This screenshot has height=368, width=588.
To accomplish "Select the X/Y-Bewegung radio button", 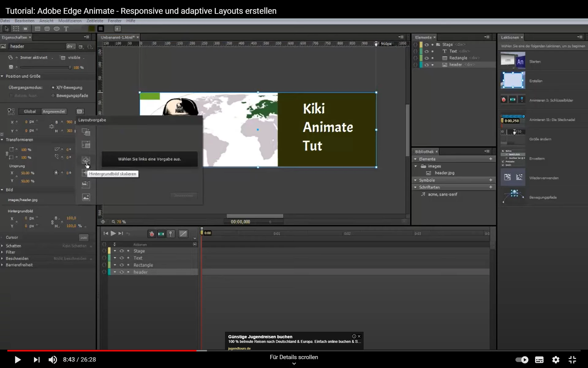I will click(53, 87).
